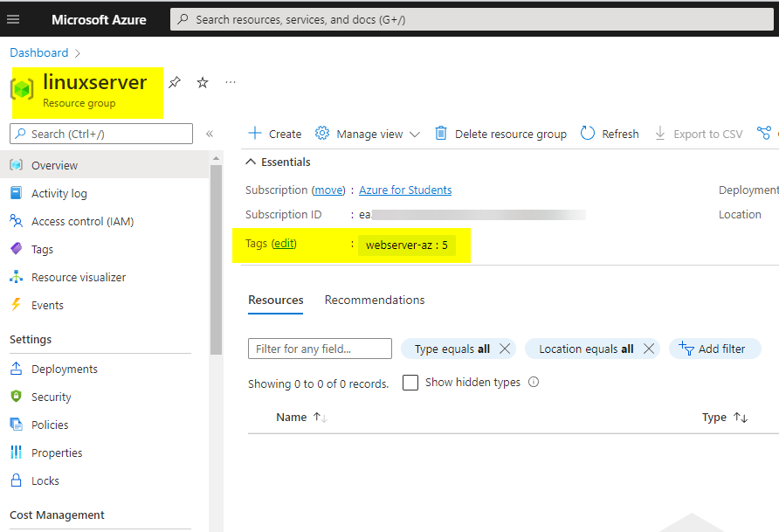Switch to the Resources tab
Image resolution: width=779 pixels, height=532 pixels.
click(x=276, y=300)
